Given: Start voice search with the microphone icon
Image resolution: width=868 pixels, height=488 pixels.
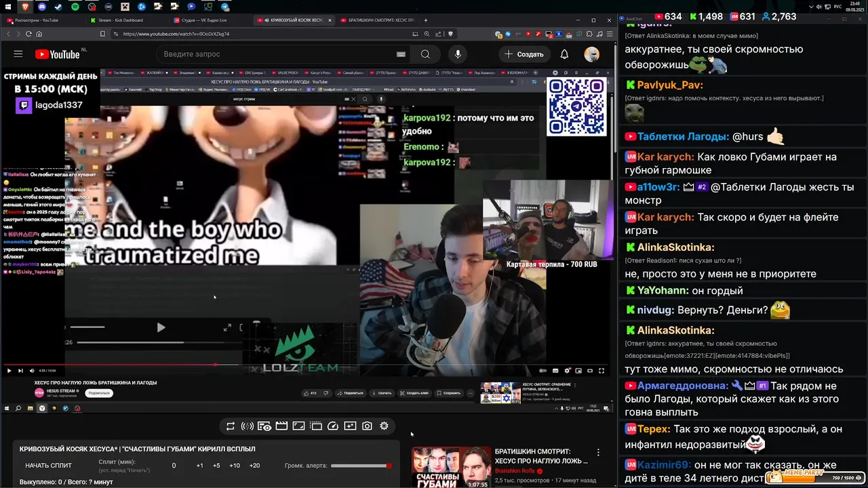Looking at the screenshot, I should 458,54.
